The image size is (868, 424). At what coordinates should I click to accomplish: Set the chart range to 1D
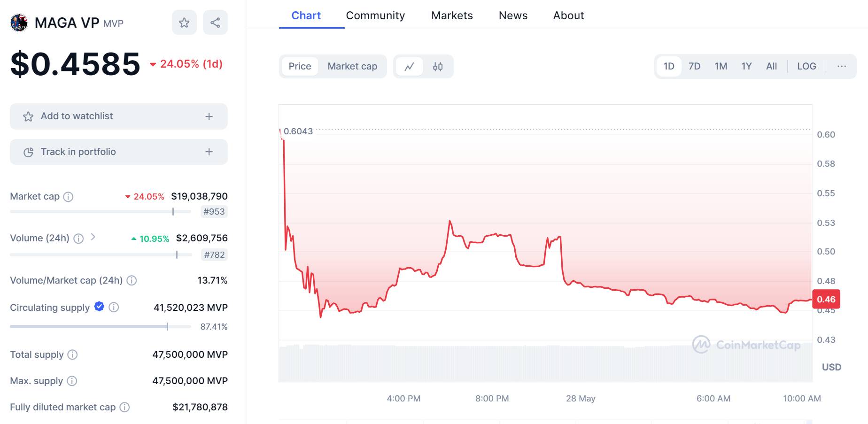(x=669, y=66)
